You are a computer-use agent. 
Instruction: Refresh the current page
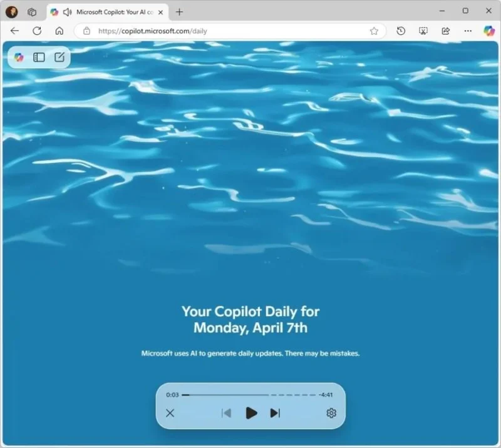(x=37, y=31)
